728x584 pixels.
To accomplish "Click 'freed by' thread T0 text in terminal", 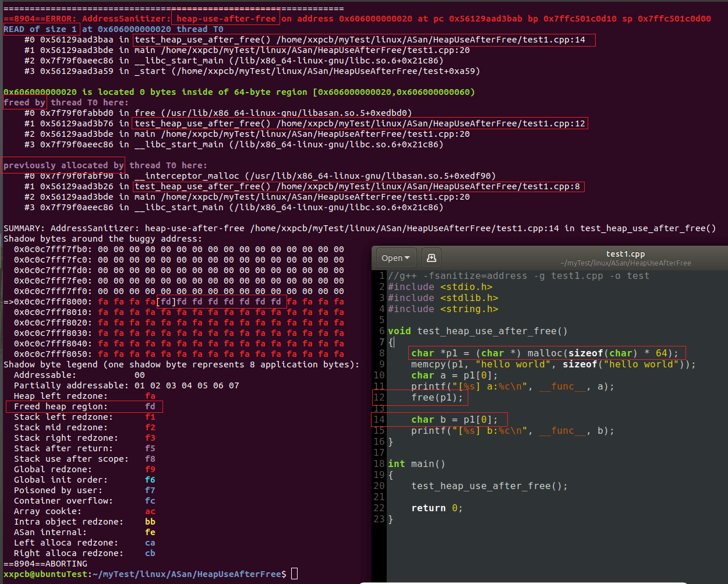I will tap(24, 102).
